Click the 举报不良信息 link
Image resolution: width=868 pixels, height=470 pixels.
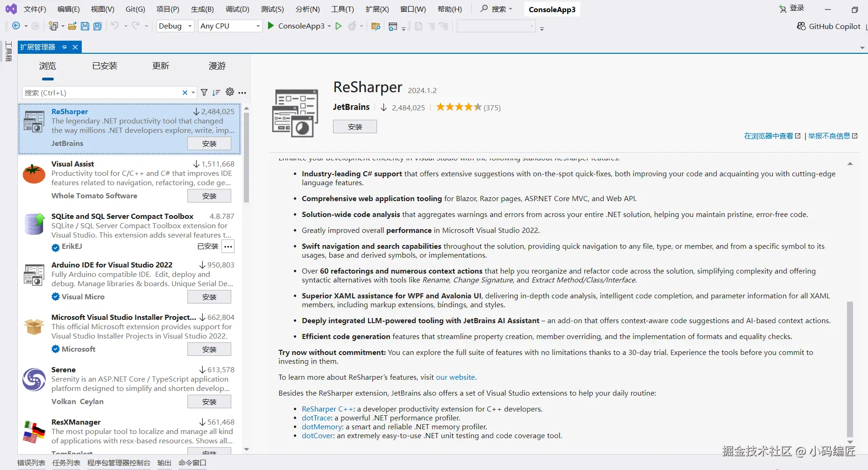pos(833,136)
